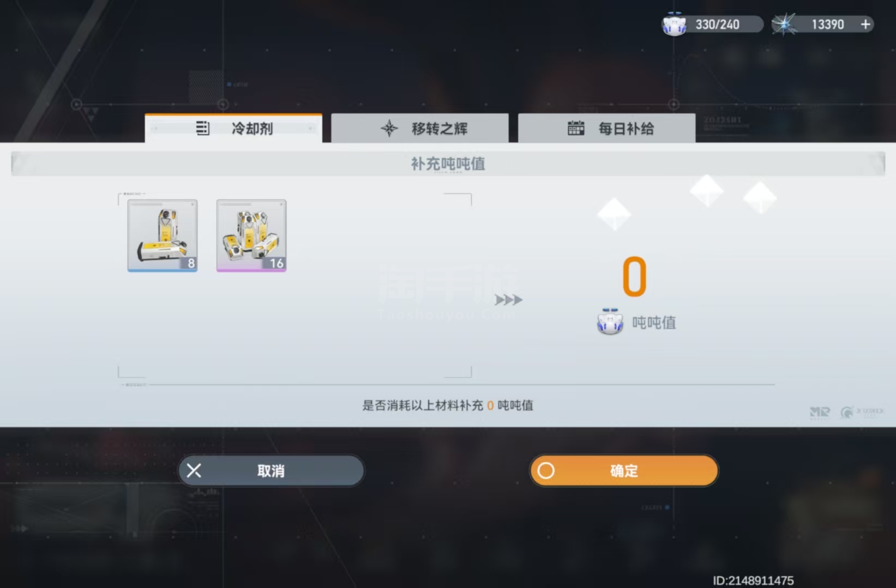896x588 pixels.
Task: Click the calendar icon on 每日补给 tab
Action: (576, 129)
